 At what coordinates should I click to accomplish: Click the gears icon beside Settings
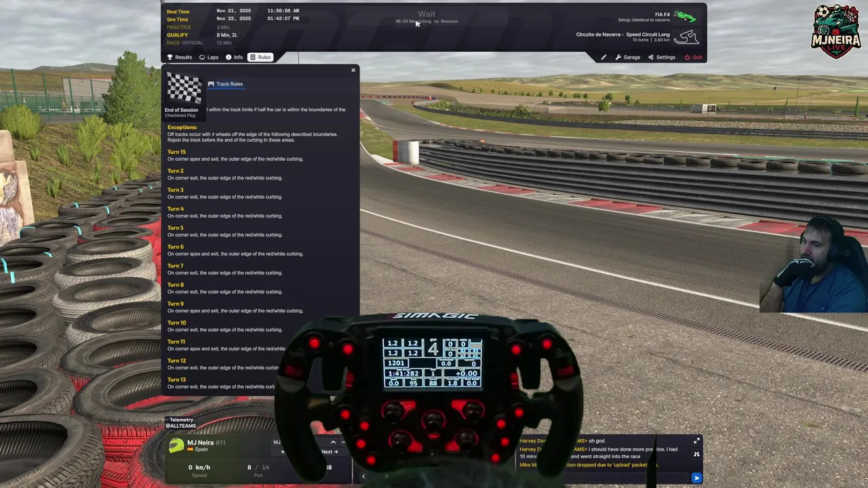[x=651, y=57]
